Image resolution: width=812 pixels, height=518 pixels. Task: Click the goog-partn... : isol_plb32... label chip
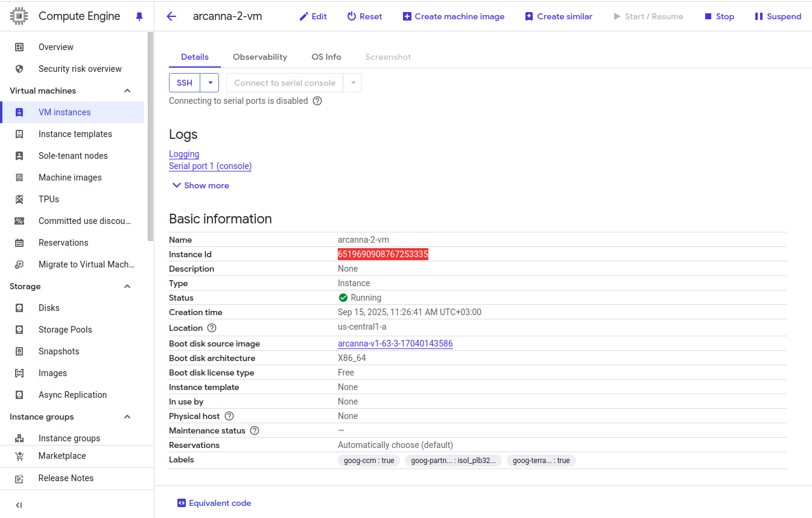coord(453,461)
